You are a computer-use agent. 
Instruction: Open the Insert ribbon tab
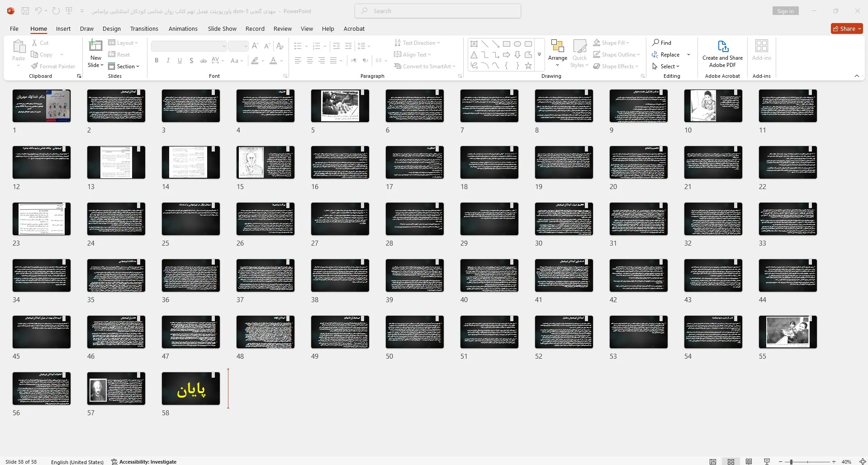[x=63, y=28]
